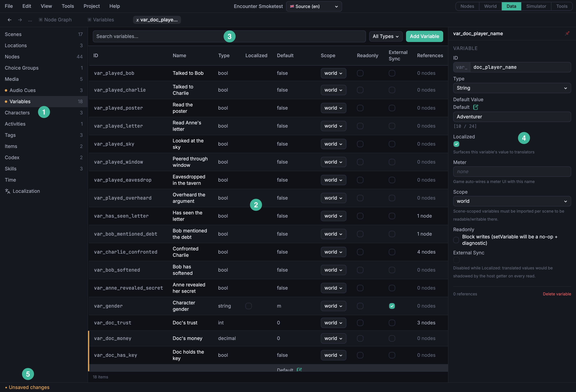The image size is (576, 392).
Task: Select the 'Anne revealed her secret' name cell
Action: click(189, 288)
